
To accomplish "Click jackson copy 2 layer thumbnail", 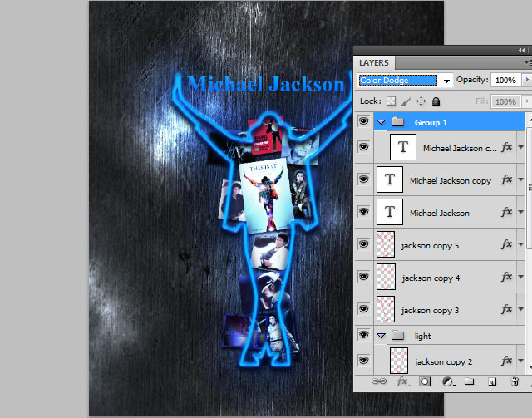I will (399, 361).
